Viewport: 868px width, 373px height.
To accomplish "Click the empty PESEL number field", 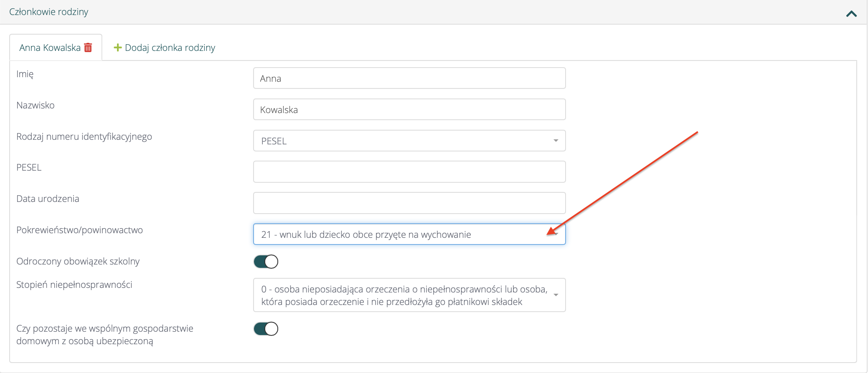I will point(409,171).
